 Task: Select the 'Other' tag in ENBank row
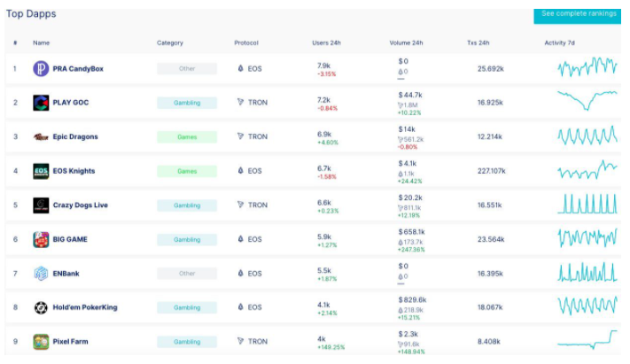[x=187, y=273]
